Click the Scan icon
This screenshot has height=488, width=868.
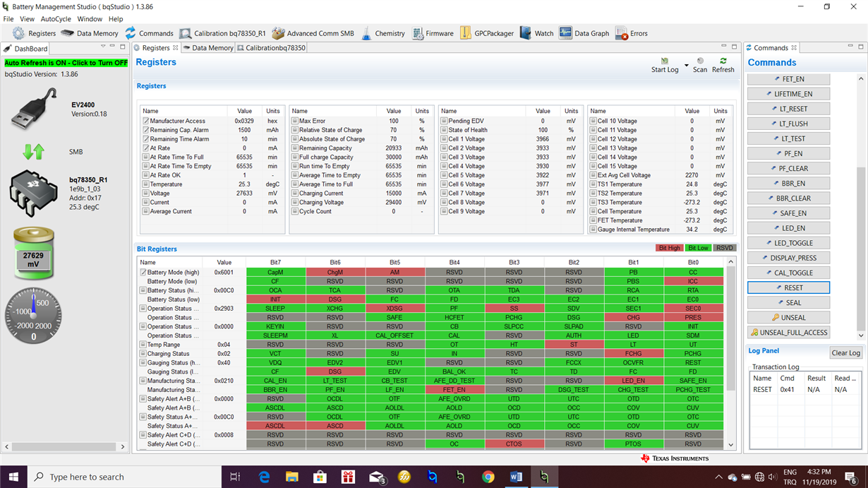click(x=700, y=61)
